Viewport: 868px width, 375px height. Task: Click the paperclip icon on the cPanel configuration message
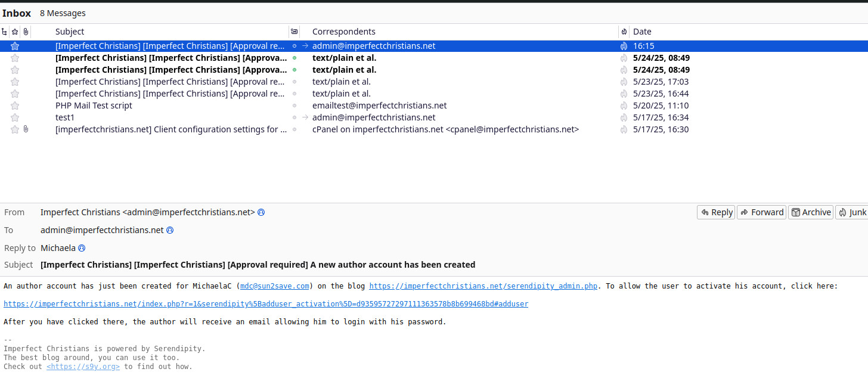(x=25, y=129)
